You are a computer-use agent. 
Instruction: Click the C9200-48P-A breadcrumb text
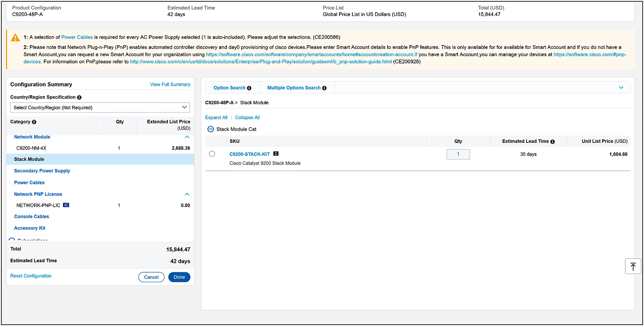point(219,103)
